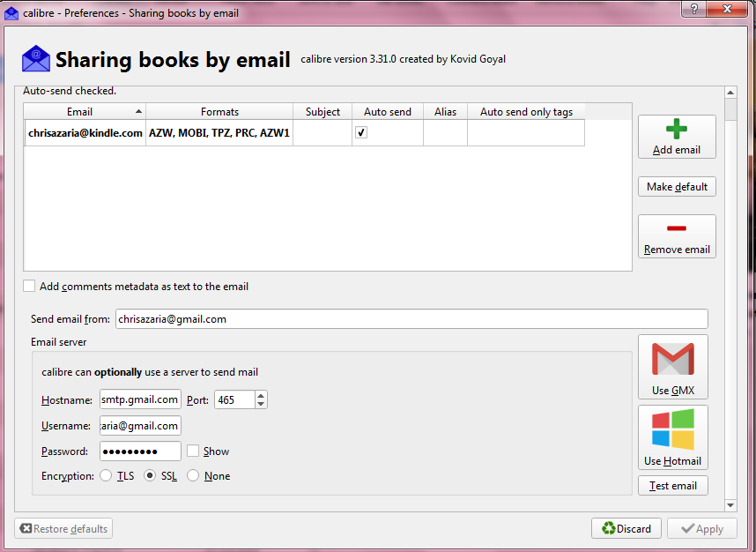Screen dimensions: 756x552
Task: Click the calibre envelope icon in title bar
Action: (x=11, y=13)
